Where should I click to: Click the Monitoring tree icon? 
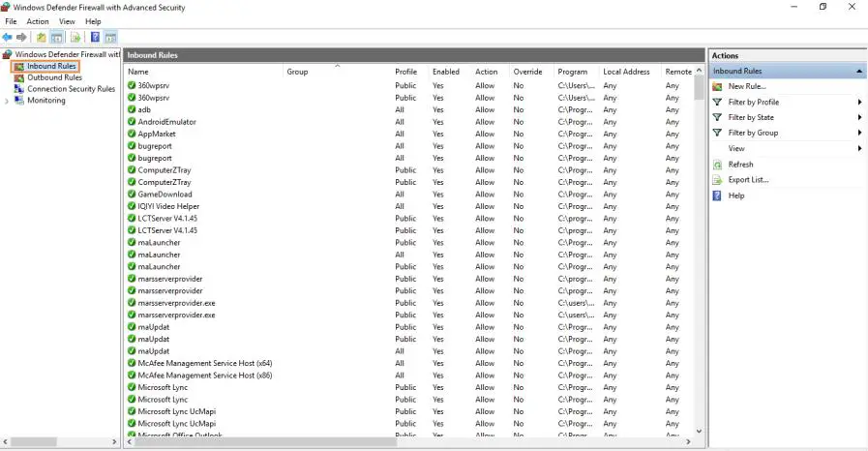19,100
